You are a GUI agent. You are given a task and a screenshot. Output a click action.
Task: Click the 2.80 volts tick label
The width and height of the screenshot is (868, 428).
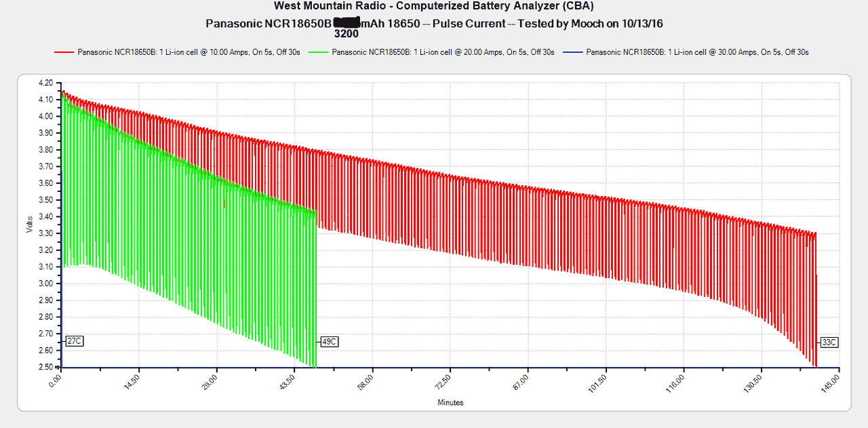tap(46, 317)
